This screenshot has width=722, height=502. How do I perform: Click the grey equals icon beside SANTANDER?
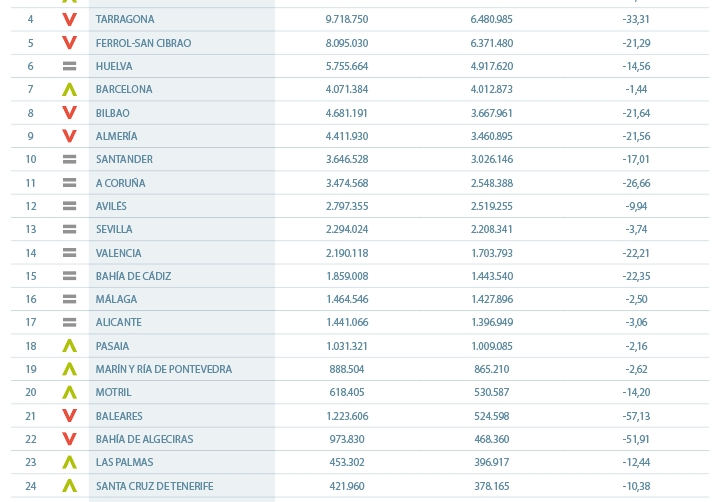[70, 159]
